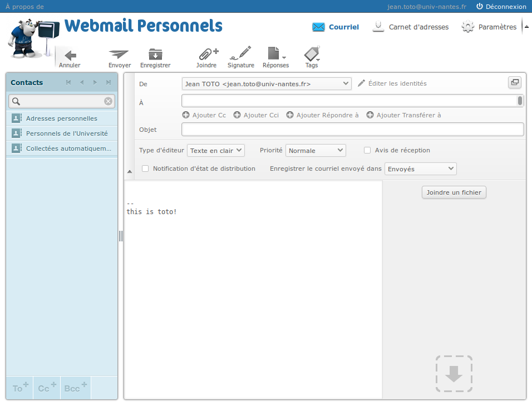Click into the Objet subject field

352,130
